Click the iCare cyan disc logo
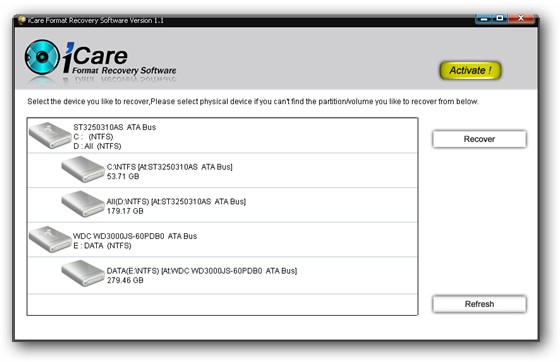Viewport: 560px width, 362px height. (42, 57)
